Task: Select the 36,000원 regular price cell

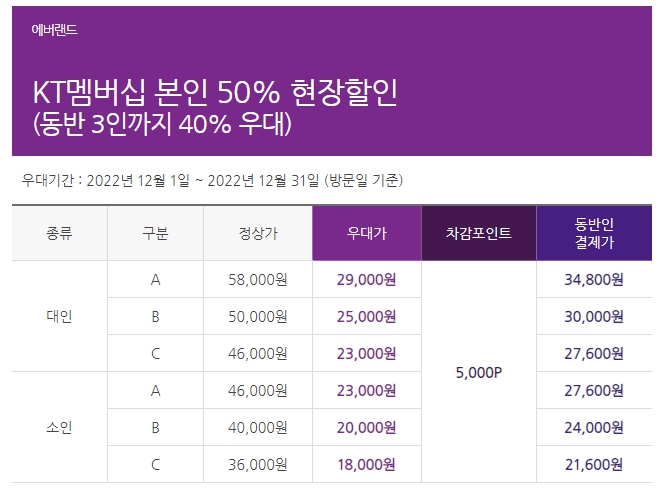Action: click(x=258, y=465)
